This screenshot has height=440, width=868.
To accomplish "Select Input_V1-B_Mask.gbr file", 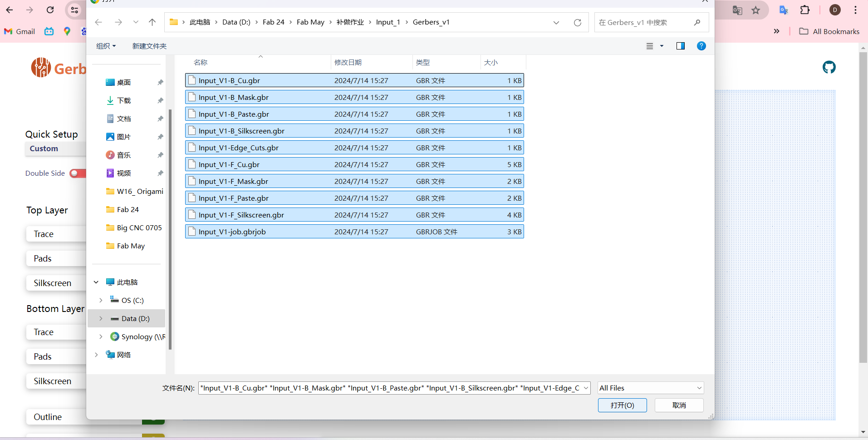I will 354,97.
